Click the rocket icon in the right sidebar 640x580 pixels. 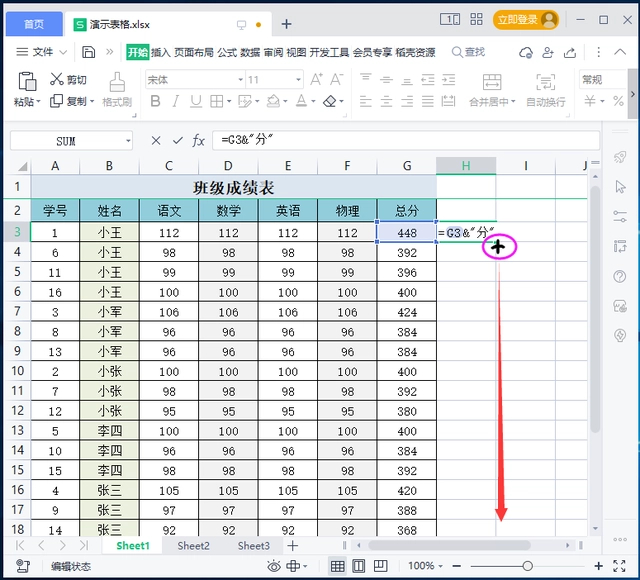tap(619, 157)
